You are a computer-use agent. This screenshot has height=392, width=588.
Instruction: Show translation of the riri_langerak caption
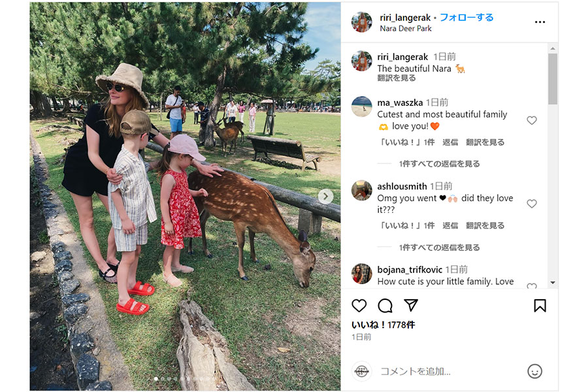pos(397,78)
